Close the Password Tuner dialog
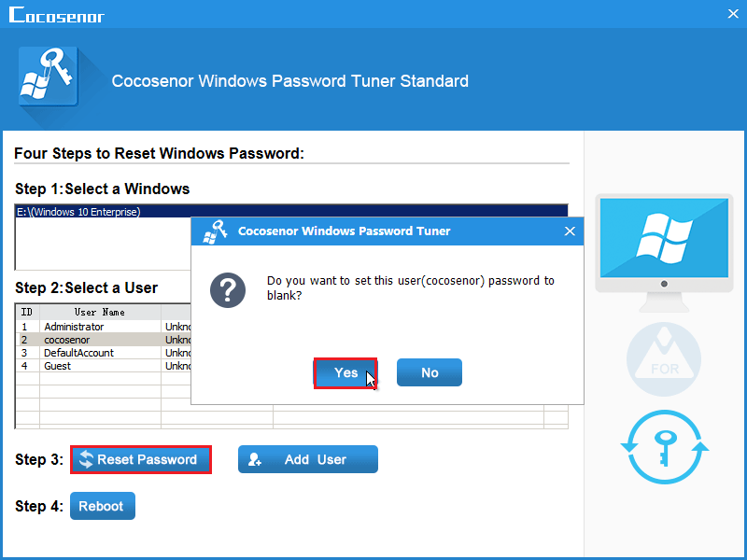The width and height of the screenshot is (747, 560). coord(570,231)
